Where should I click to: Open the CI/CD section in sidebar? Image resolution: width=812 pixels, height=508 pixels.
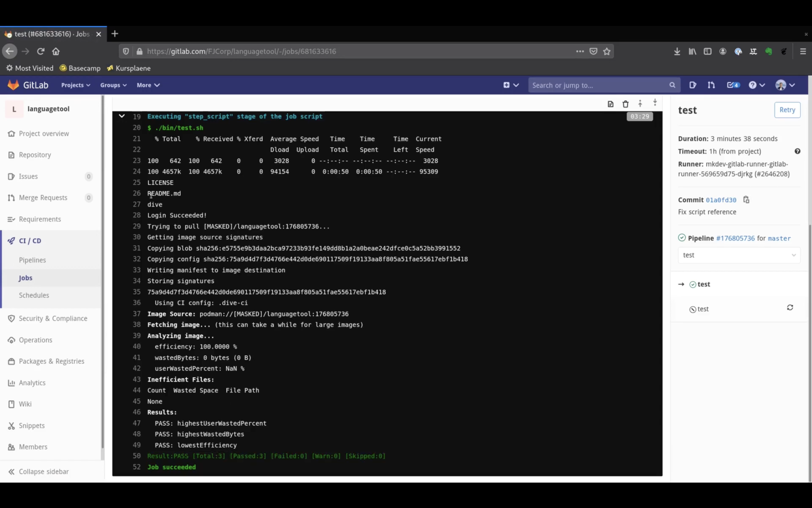pyautogui.click(x=30, y=240)
